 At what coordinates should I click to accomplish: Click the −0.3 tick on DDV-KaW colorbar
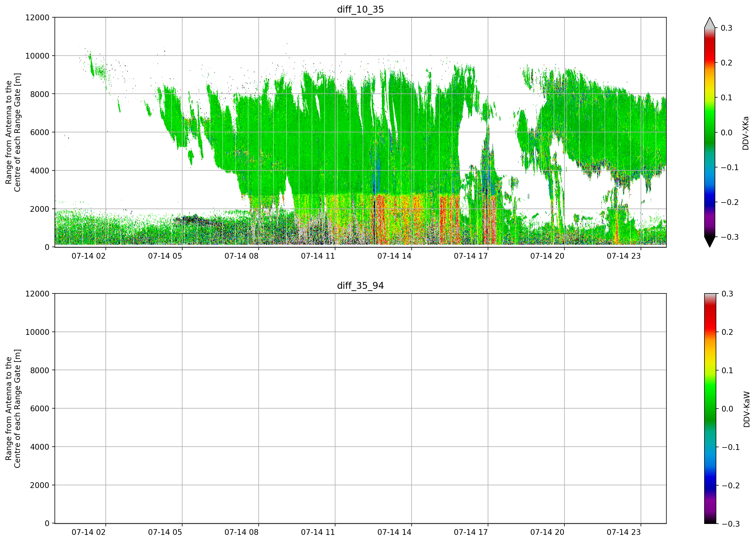click(x=730, y=524)
